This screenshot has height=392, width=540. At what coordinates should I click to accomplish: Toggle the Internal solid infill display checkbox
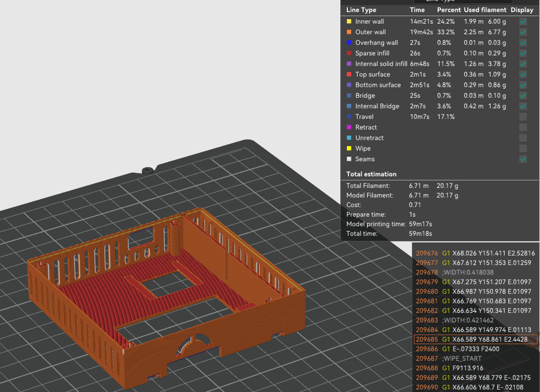pyautogui.click(x=523, y=63)
